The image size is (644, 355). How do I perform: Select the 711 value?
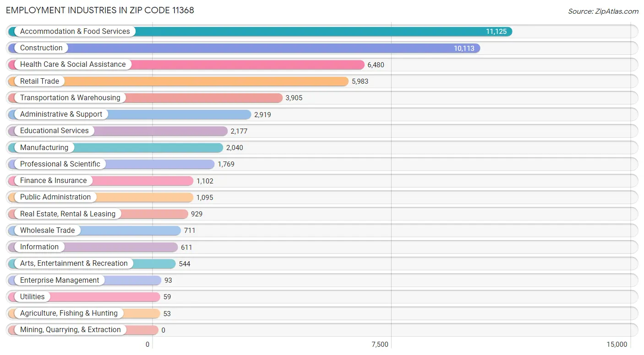click(190, 231)
